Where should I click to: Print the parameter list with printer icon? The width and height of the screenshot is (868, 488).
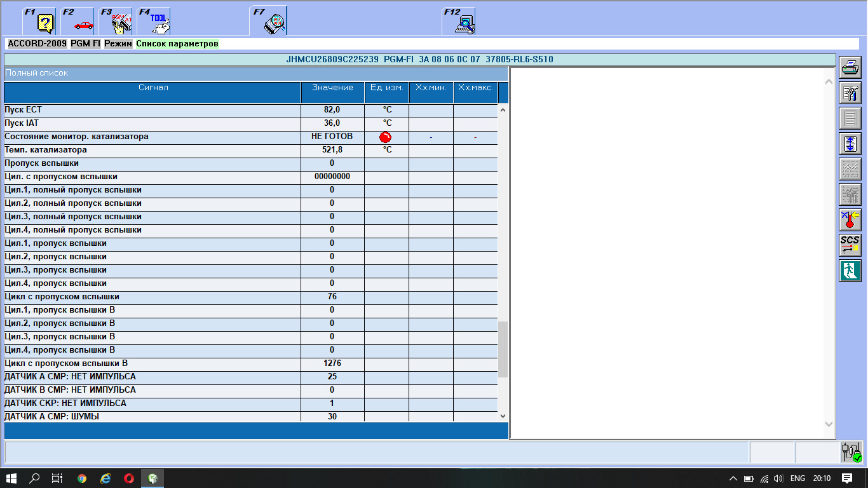pos(850,67)
